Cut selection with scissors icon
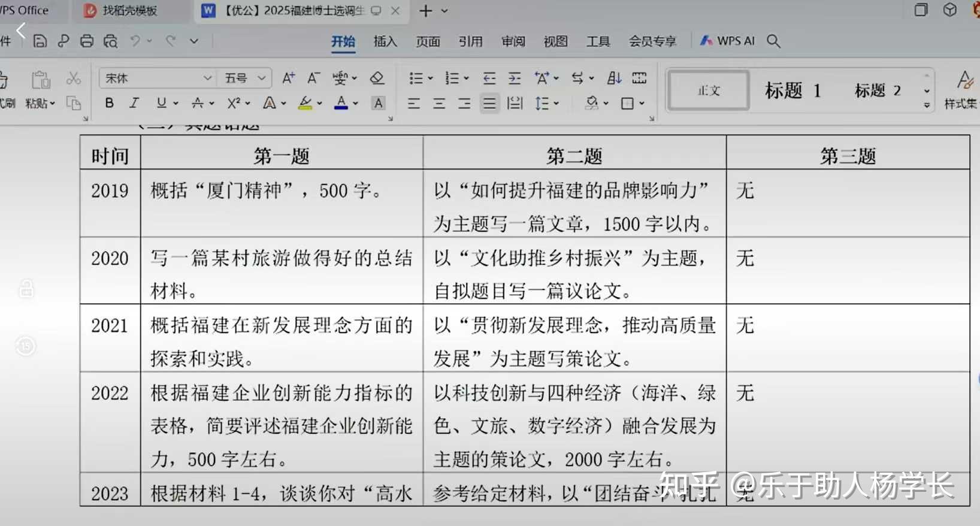 point(74,78)
